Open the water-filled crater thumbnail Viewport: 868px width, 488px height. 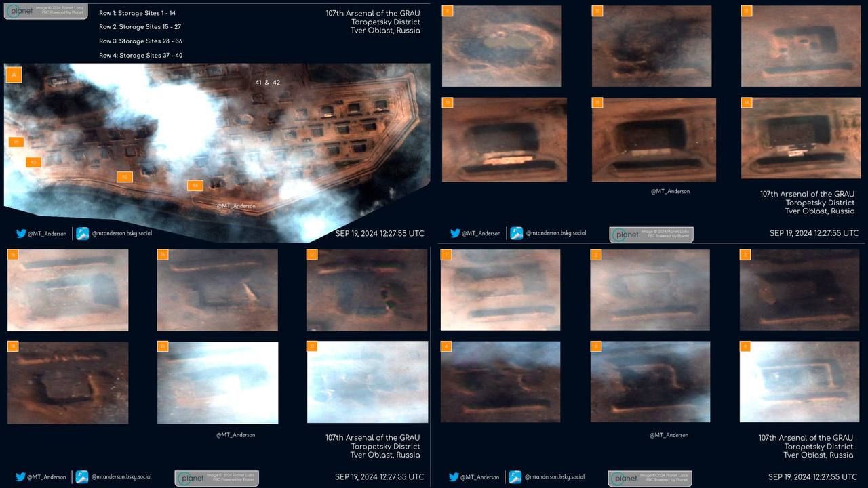point(502,46)
